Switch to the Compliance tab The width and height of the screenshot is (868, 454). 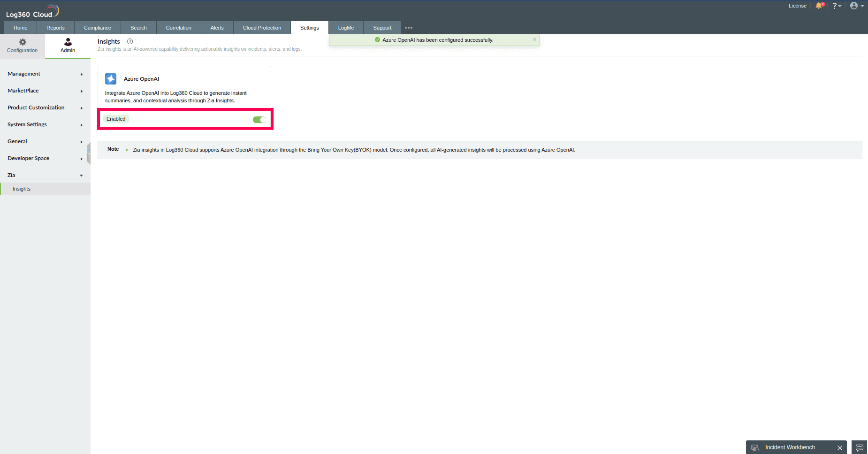(98, 28)
